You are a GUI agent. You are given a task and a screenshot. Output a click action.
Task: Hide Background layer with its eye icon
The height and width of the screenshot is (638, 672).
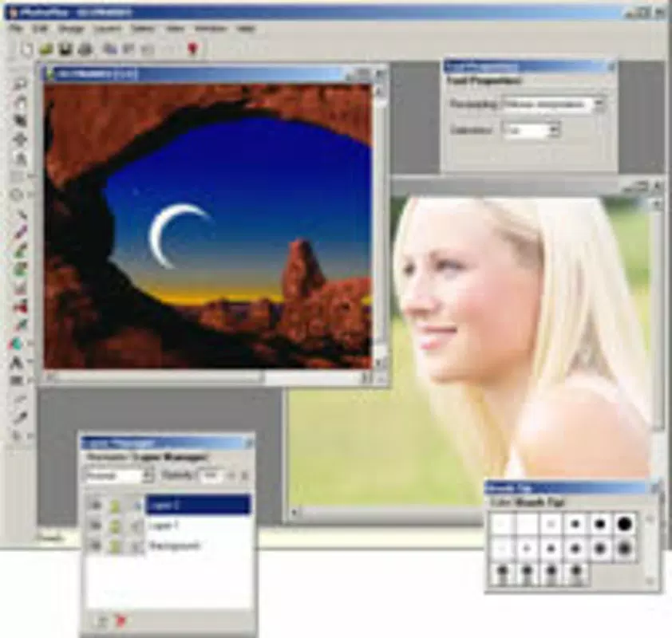pyautogui.click(x=95, y=545)
